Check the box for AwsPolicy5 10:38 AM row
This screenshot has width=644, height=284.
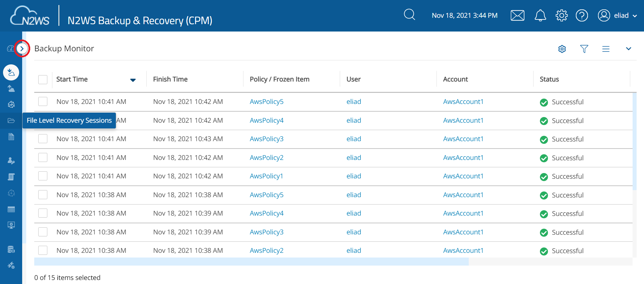[x=43, y=195]
